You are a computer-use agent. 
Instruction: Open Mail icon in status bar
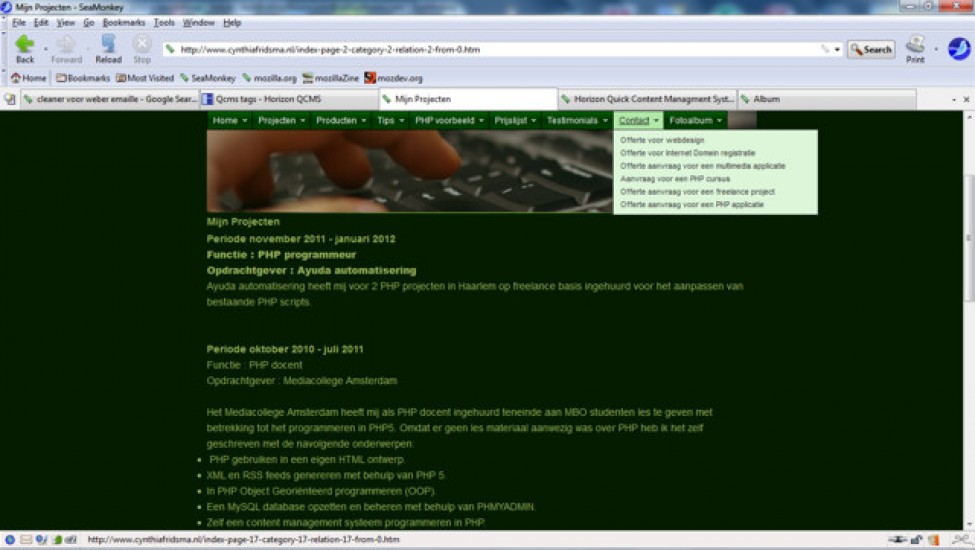[x=27, y=540]
